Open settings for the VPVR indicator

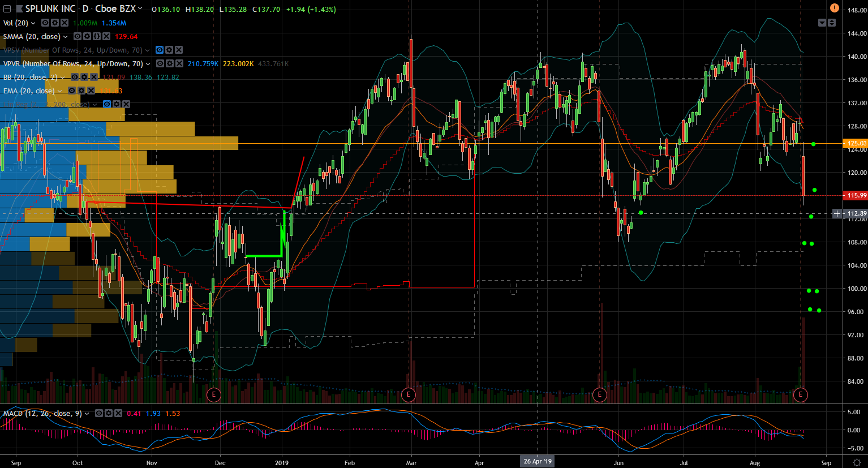[x=170, y=63]
